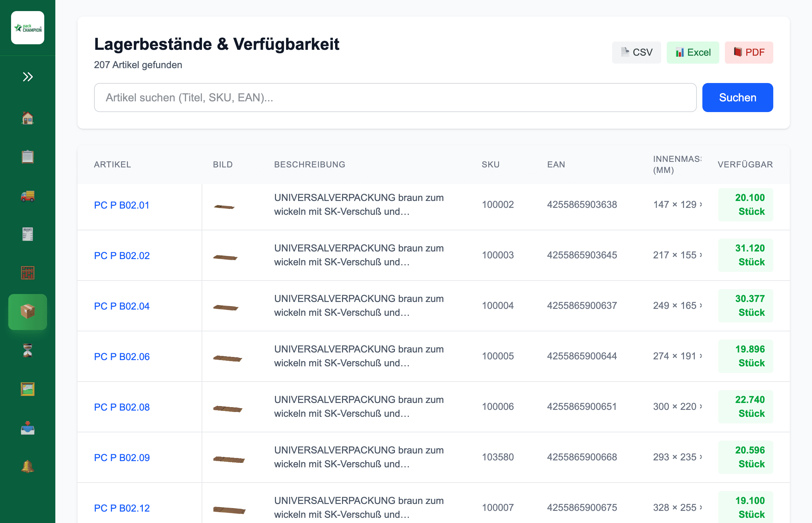Image resolution: width=812 pixels, height=523 pixels.
Task: Select SKU value 100006
Action: point(498,406)
